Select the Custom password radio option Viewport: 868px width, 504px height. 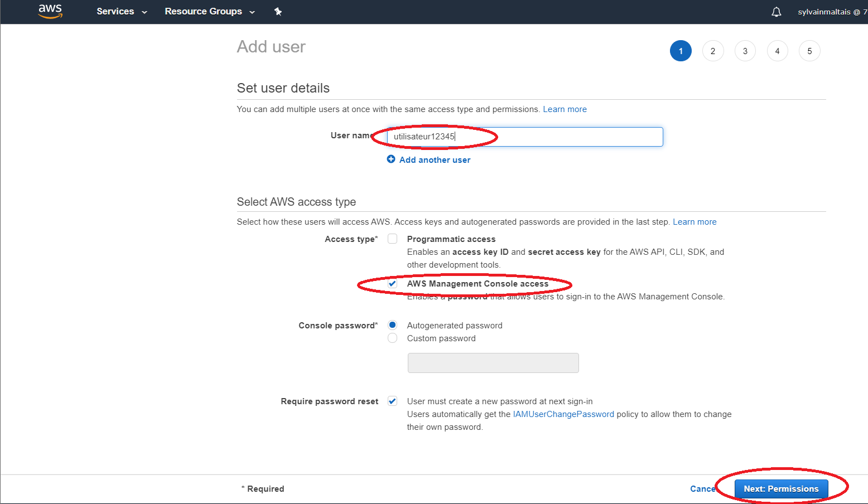[x=393, y=338]
